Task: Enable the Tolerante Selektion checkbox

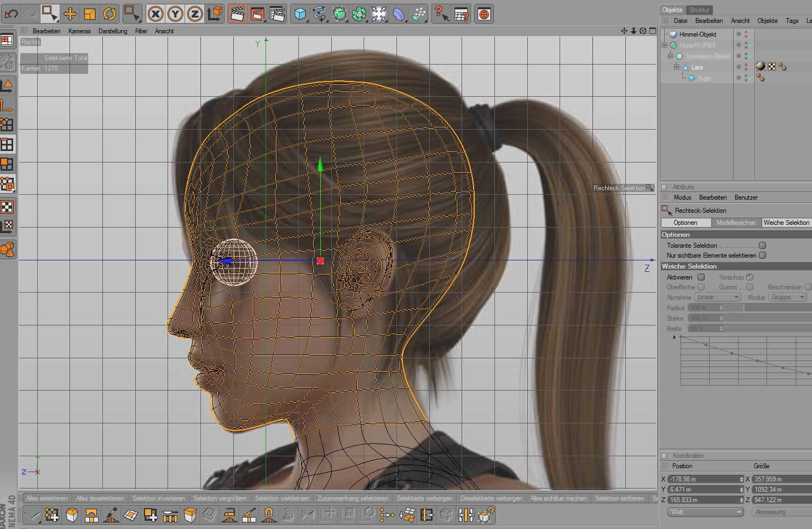Action: tap(763, 246)
